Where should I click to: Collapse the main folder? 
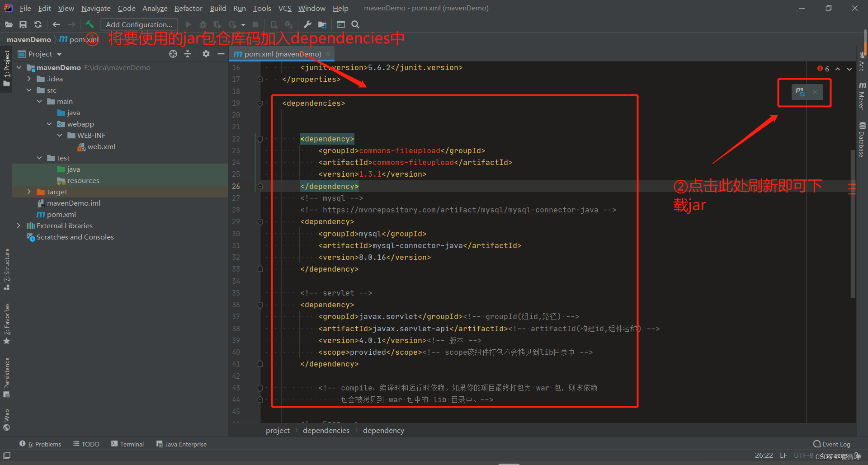pyautogui.click(x=39, y=101)
